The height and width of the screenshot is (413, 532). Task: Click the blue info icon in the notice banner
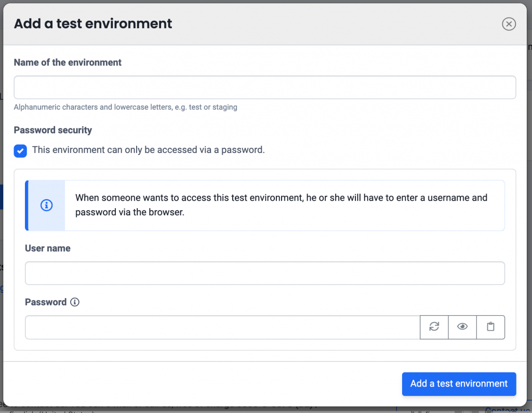[x=46, y=205]
